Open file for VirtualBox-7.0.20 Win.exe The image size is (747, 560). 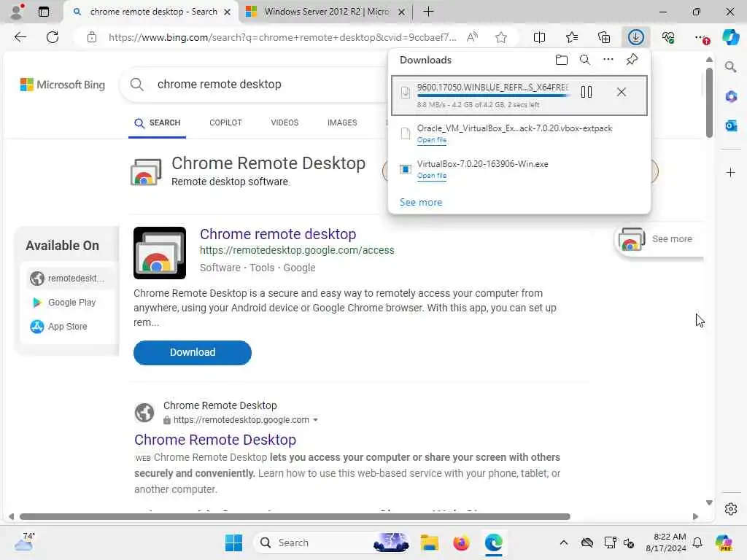pos(432,176)
